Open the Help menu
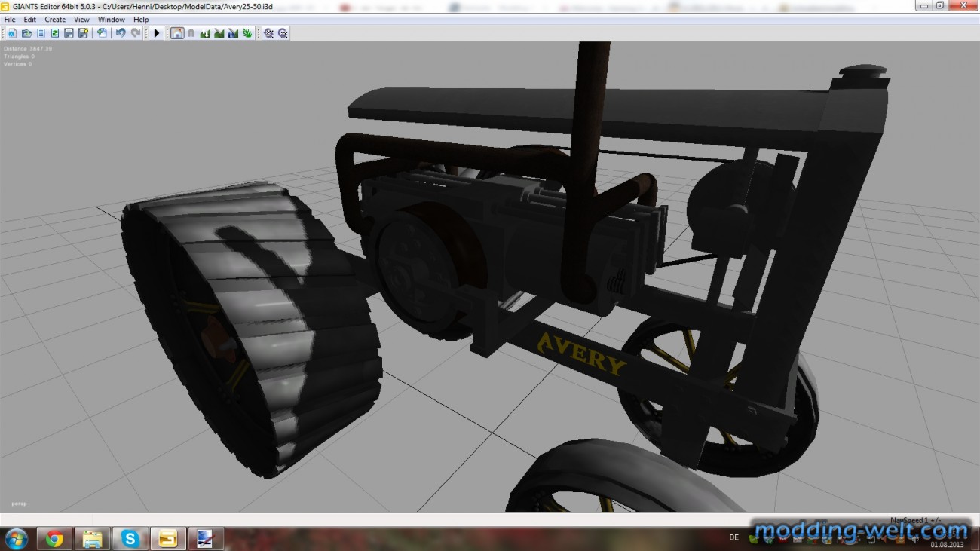Screen dimensions: 980x551 pos(141,20)
